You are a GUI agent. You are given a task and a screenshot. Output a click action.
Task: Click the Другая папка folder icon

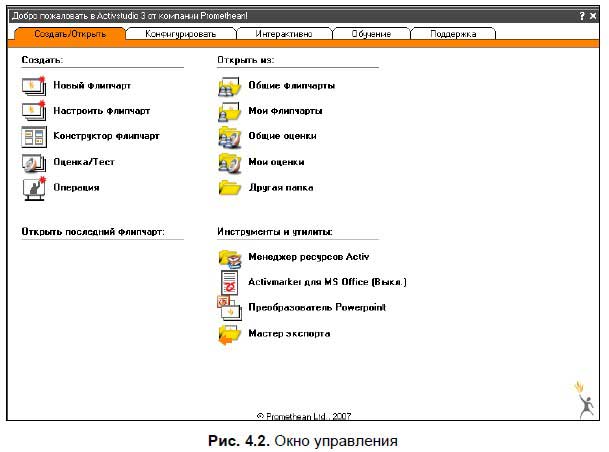pos(230,188)
